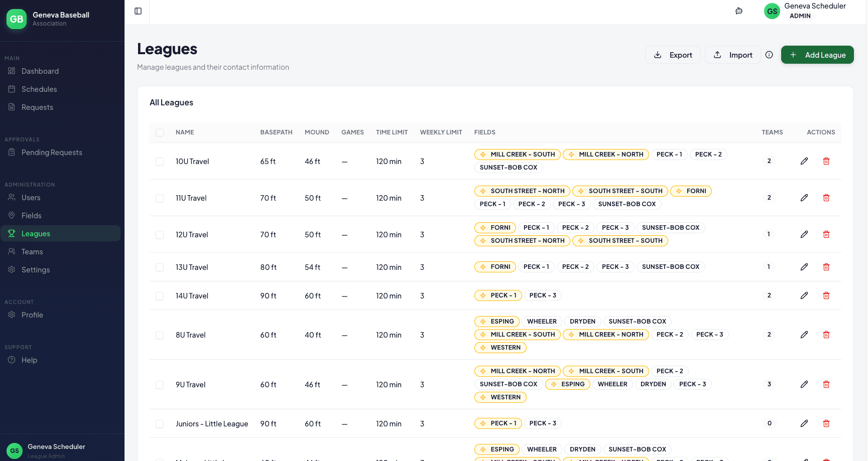
Task: Open the GS admin account menu
Action: 772,11
